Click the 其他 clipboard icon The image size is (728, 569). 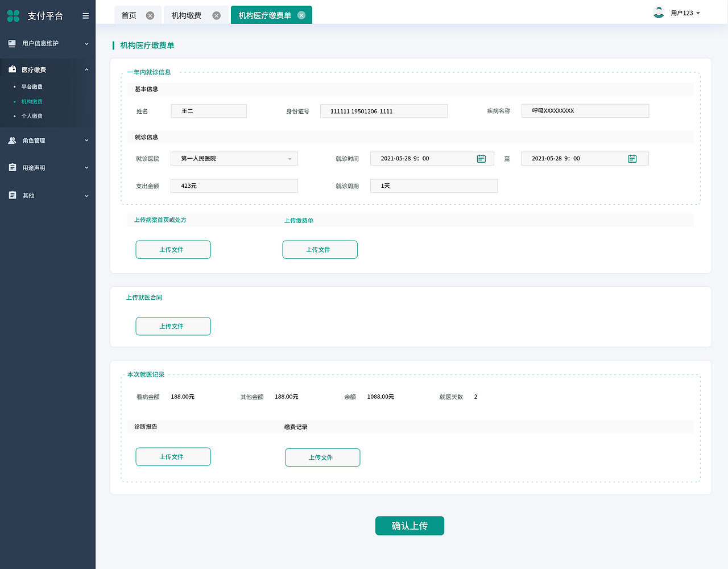(13, 195)
